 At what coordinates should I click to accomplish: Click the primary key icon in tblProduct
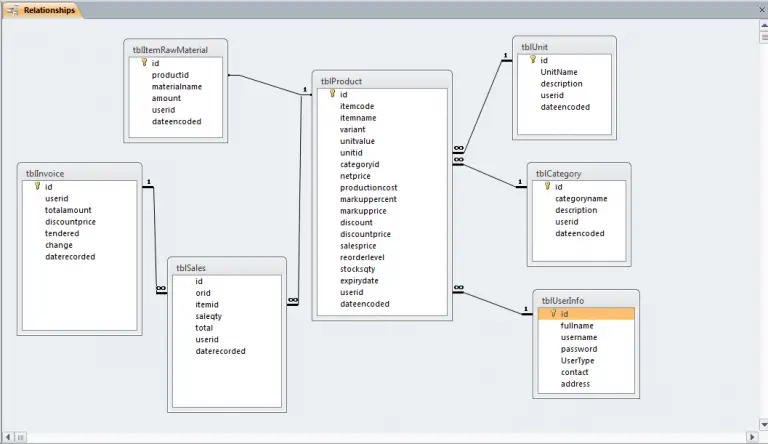click(x=331, y=95)
